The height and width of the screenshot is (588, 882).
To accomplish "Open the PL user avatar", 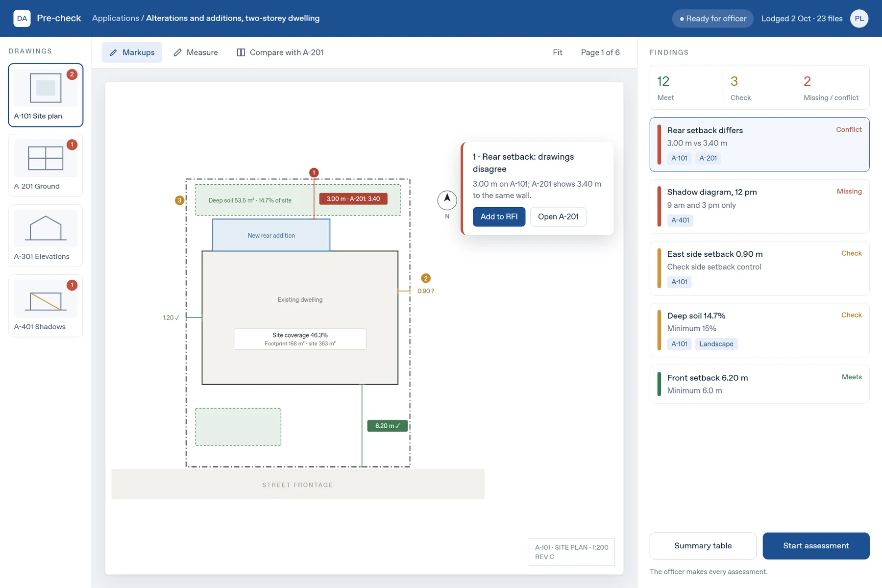I will click(x=859, y=18).
